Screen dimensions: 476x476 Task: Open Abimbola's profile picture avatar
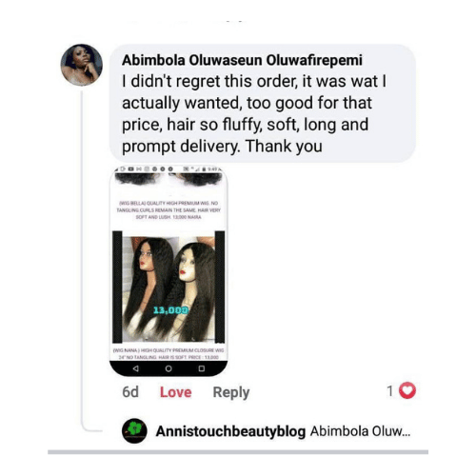(82, 65)
